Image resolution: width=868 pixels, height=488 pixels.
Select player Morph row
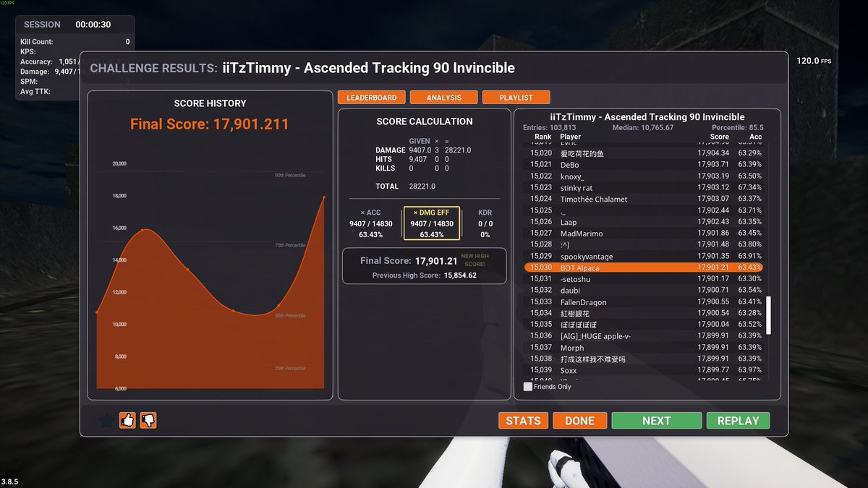pyautogui.click(x=644, y=348)
